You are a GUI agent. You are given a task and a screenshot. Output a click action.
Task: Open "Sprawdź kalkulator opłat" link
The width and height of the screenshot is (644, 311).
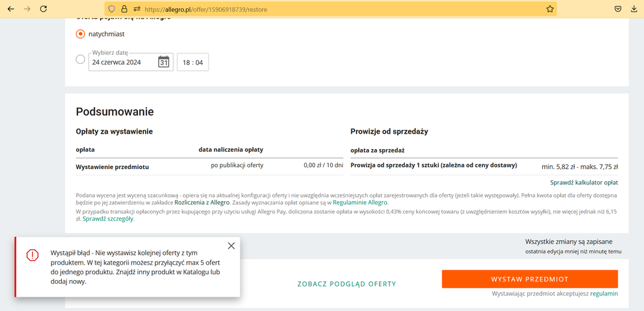pos(583,183)
